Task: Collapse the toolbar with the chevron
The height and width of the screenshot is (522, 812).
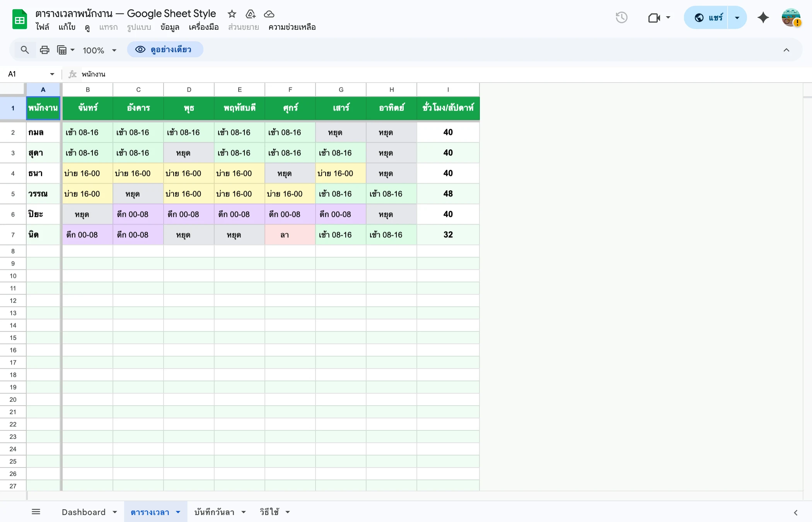Action: [x=786, y=49]
